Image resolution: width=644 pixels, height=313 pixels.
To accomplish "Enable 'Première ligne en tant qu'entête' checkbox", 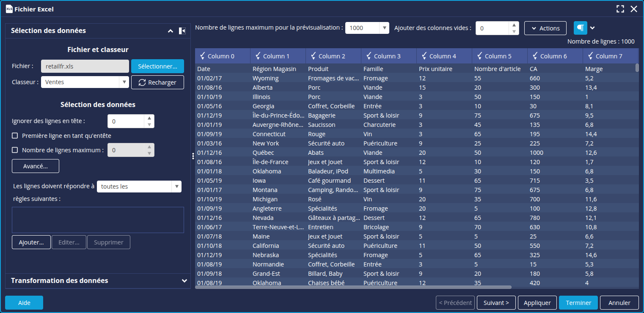I will [15, 136].
